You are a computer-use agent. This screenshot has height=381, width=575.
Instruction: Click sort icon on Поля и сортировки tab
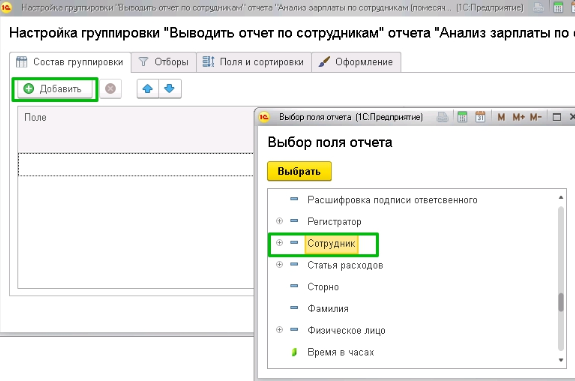[209, 62]
